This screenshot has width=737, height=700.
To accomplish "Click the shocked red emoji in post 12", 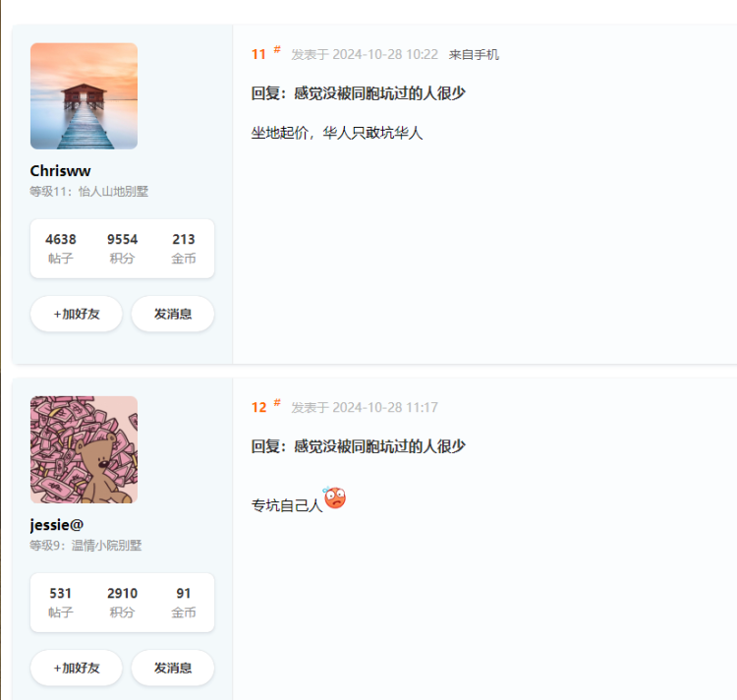I will pos(335,497).
